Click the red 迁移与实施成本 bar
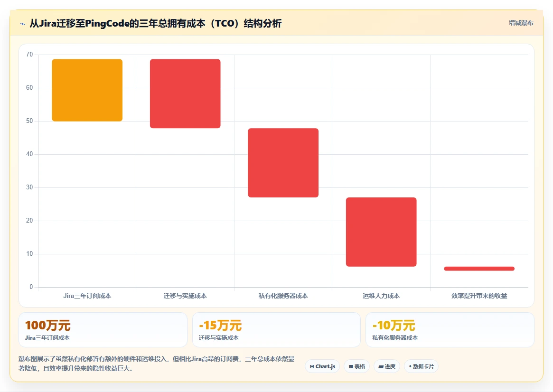The height and width of the screenshot is (392, 553). [185, 93]
